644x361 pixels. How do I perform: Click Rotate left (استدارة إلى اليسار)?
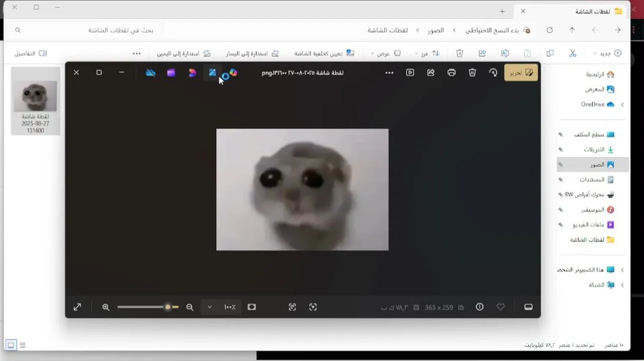tap(252, 53)
